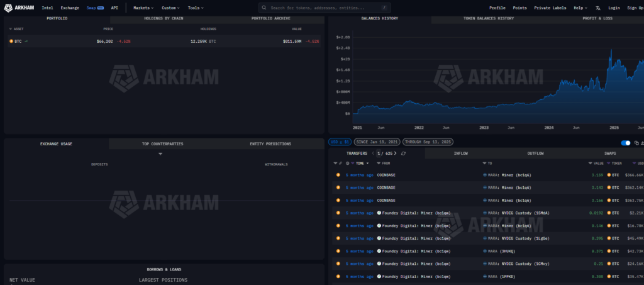644x285 pixels.
Task: Select the Outflow tab
Action: (535, 154)
